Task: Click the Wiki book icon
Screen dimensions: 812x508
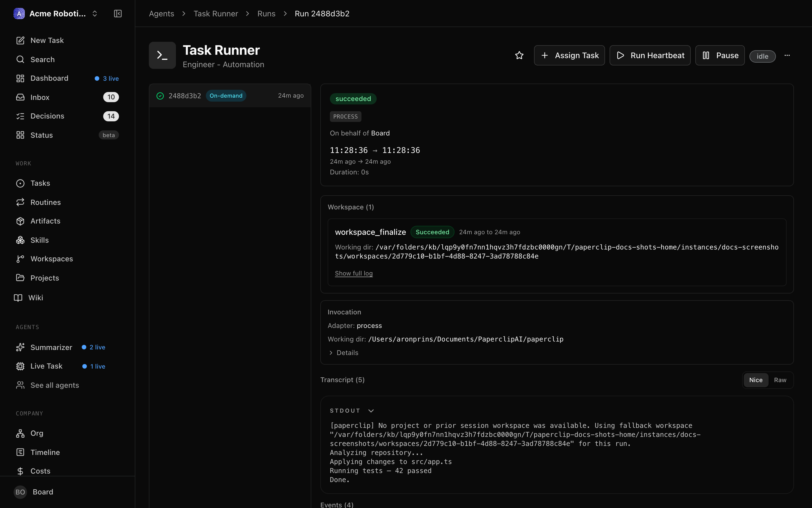Action: click(x=18, y=298)
